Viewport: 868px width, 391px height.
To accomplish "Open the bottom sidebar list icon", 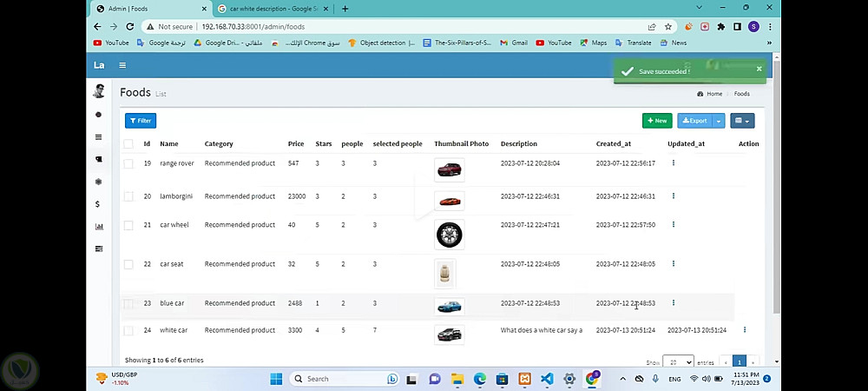I will click(x=99, y=249).
